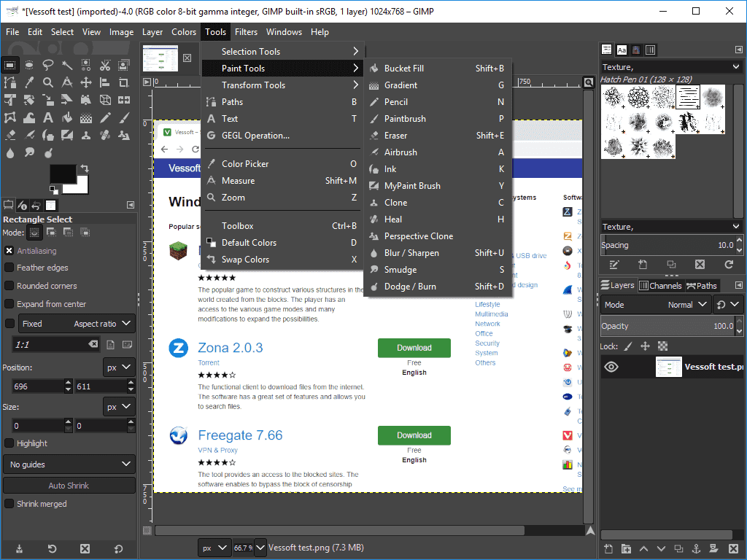Create a new brush
The height and width of the screenshot is (560, 747).
tap(643, 264)
